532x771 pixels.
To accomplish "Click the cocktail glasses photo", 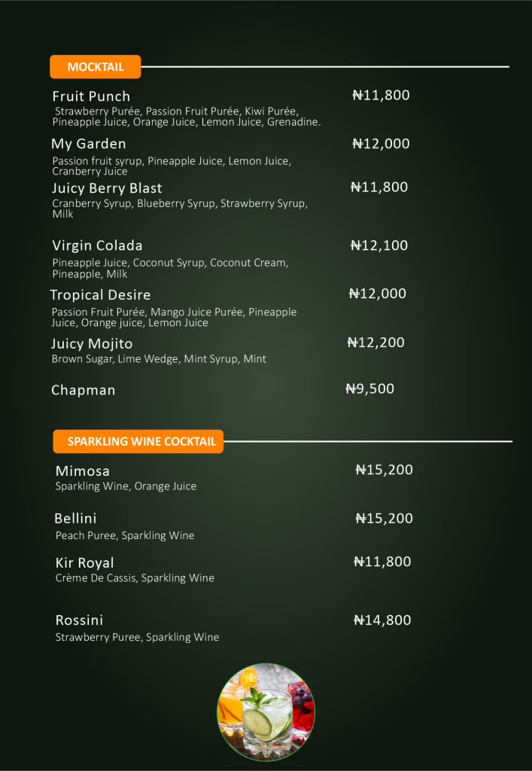I will tap(266, 711).
